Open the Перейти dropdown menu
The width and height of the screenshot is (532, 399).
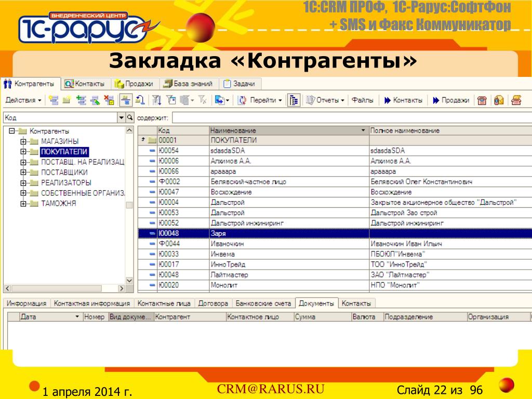click(266, 100)
